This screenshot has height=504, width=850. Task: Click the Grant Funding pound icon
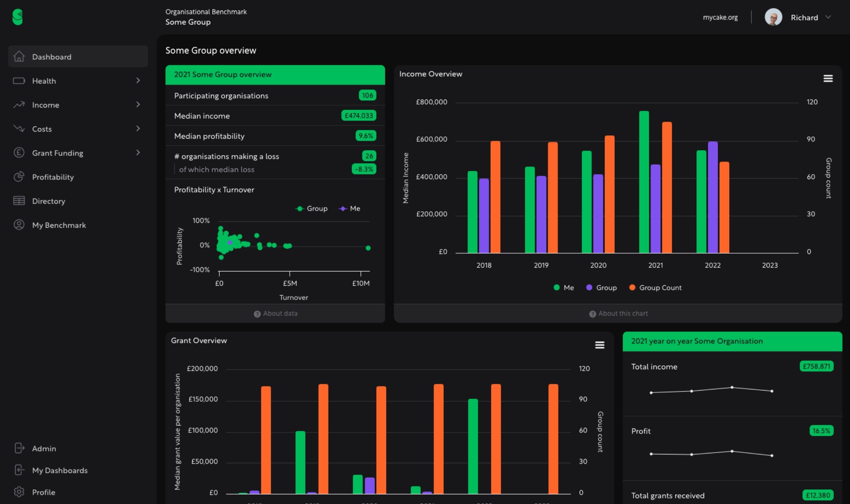click(19, 153)
